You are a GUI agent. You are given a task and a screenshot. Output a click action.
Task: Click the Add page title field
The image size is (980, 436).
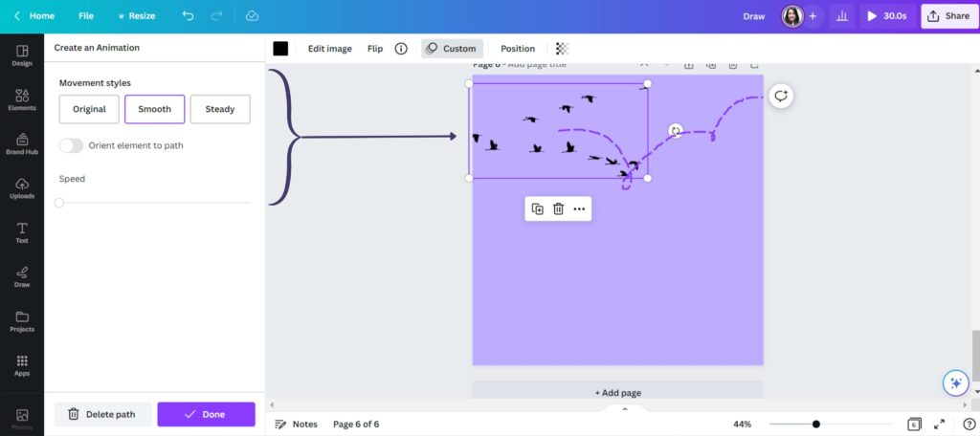click(x=537, y=64)
